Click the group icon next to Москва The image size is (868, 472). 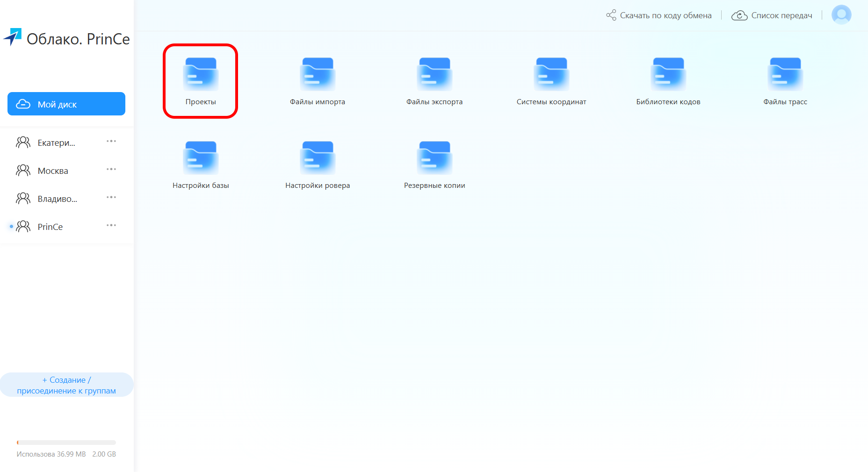pos(23,171)
